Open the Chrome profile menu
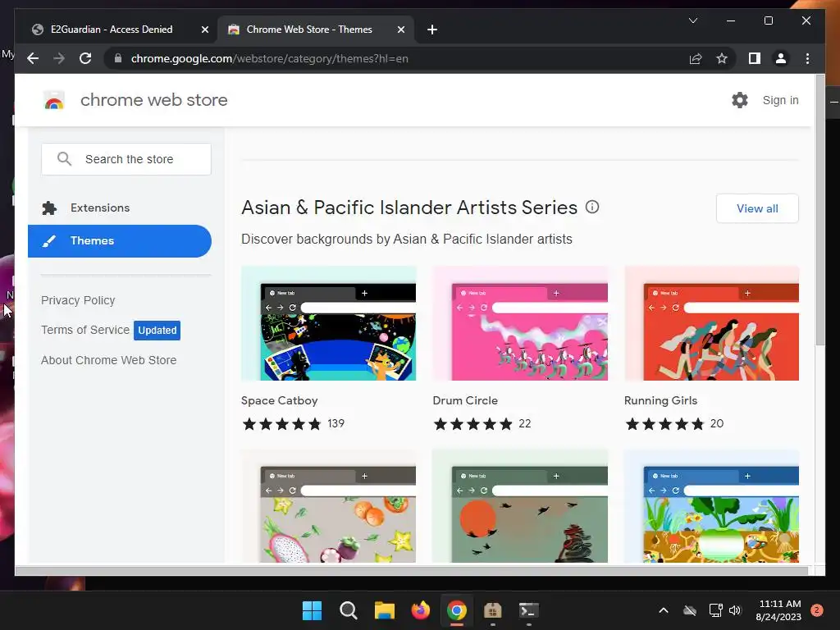840x630 pixels. click(781, 58)
